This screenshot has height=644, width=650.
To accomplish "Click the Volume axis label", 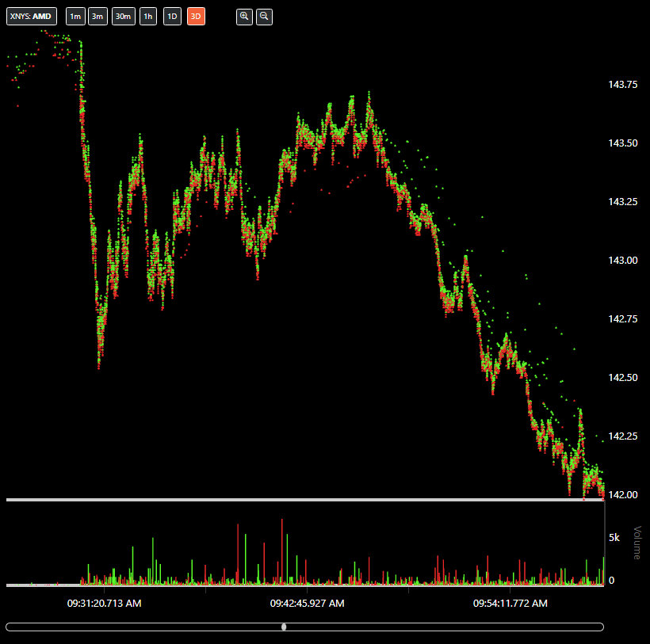I will point(636,543).
